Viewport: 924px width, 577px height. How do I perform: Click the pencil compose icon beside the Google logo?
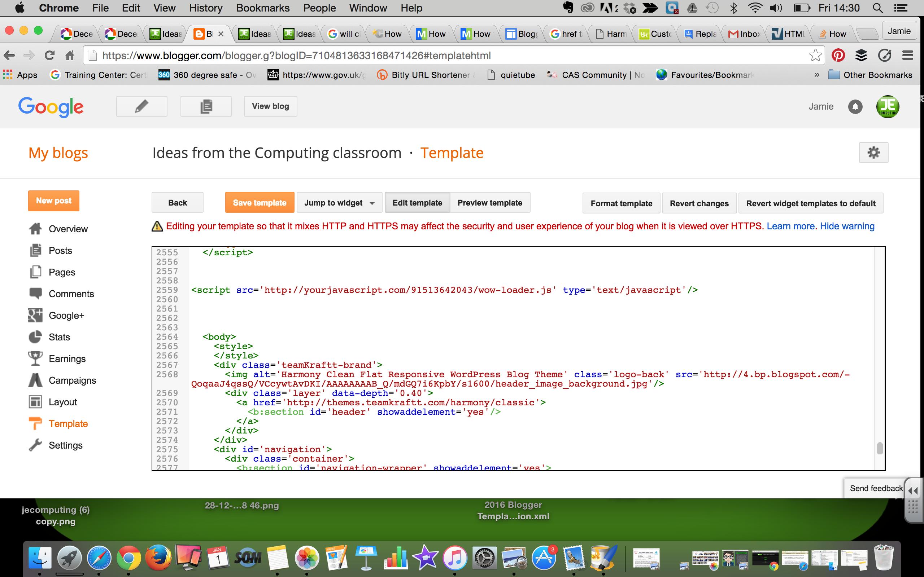click(141, 106)
